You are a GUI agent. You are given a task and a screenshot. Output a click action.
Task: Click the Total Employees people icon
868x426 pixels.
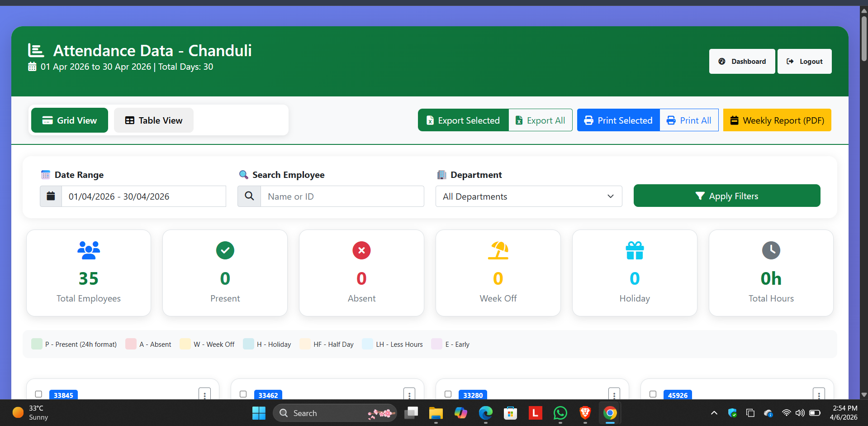[x=89, y=250]
